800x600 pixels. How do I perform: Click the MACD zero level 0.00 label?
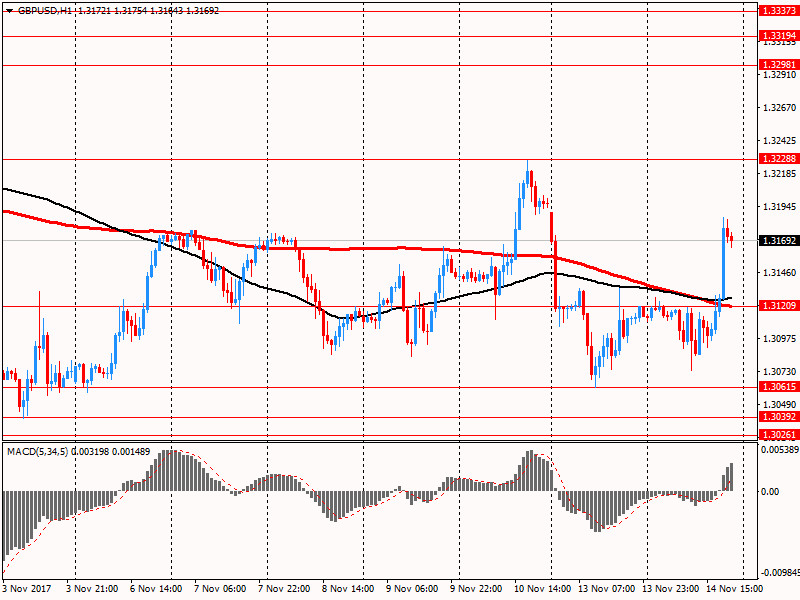770,492
